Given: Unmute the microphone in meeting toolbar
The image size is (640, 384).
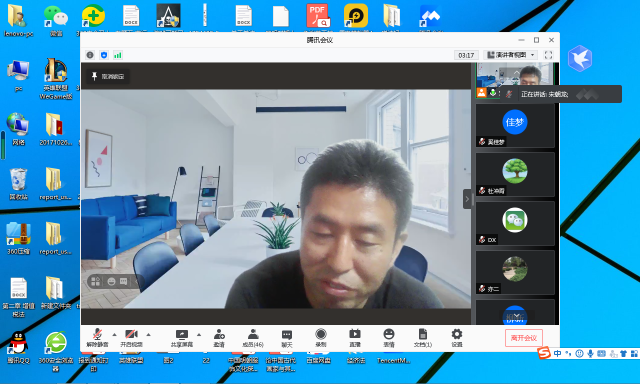Looking at the screenshot, I should click(97, 337).
